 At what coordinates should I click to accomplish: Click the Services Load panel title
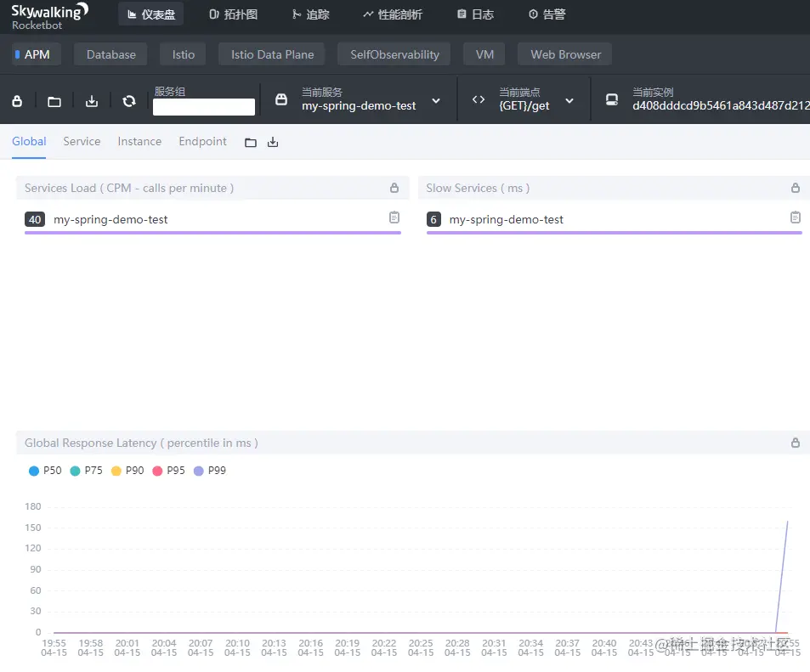pyautogui.click(x=129, y=188)
